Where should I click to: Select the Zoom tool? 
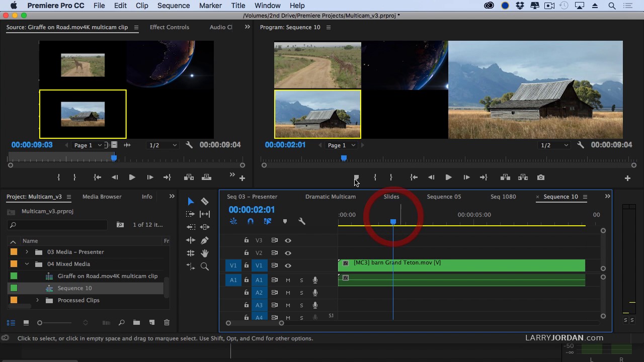pyautogui.click(x=205, y=266)
